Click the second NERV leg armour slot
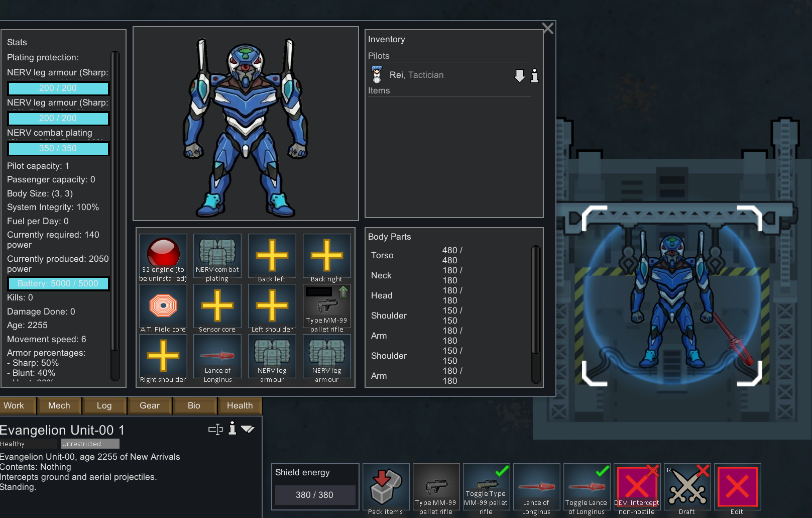 327,358
